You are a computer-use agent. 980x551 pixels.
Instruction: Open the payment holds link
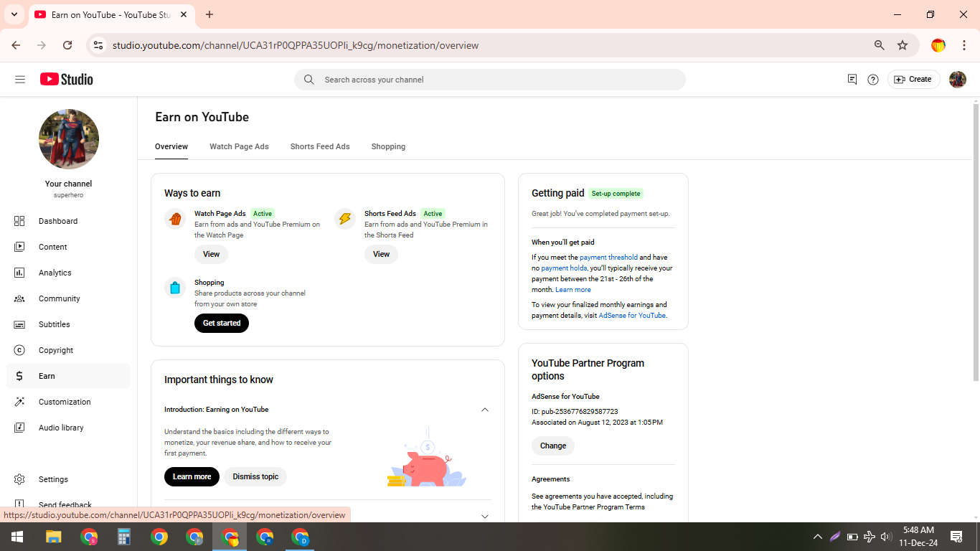[x=564, y=268]
